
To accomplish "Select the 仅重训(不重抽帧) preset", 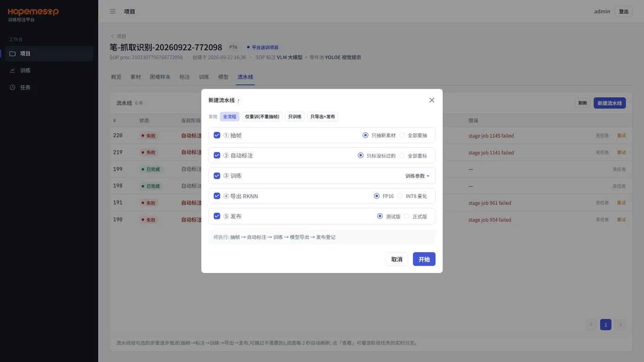I will [x=262, y=117].
